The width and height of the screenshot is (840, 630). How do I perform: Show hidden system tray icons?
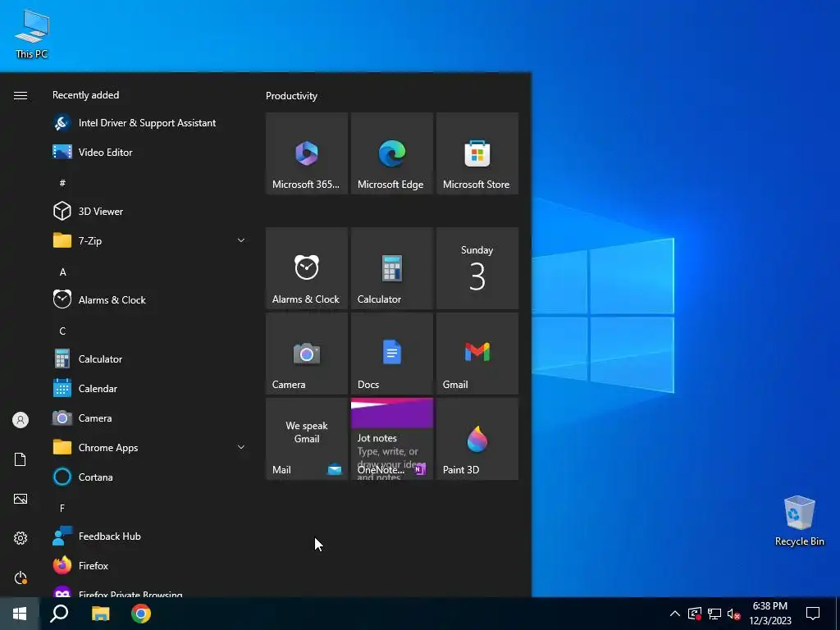click(x=675, y=614)
